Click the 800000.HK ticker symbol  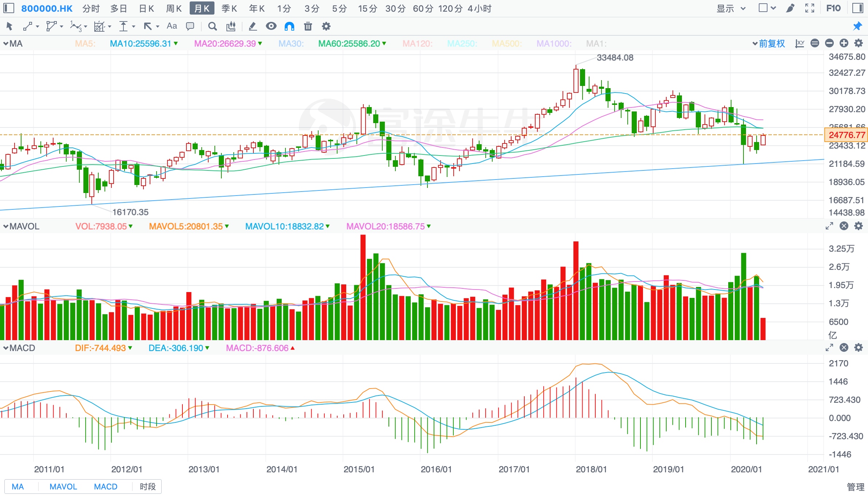point(47,8)
